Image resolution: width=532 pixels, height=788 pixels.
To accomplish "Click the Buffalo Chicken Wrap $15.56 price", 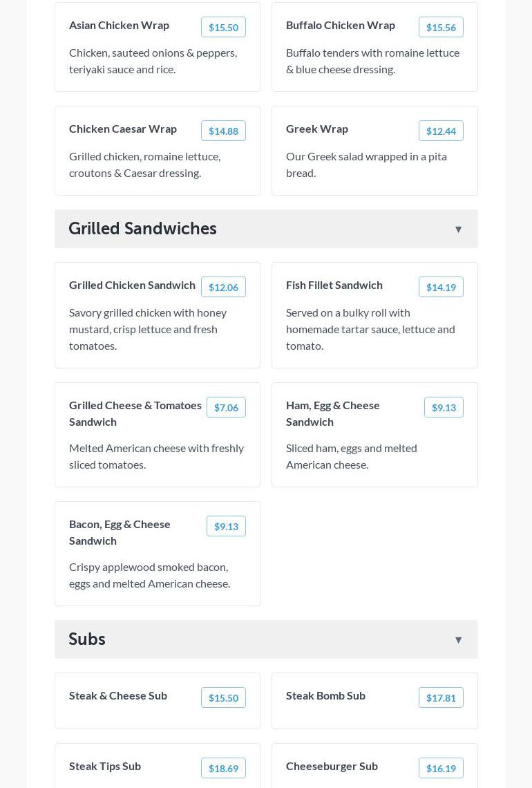I will 441,28.
